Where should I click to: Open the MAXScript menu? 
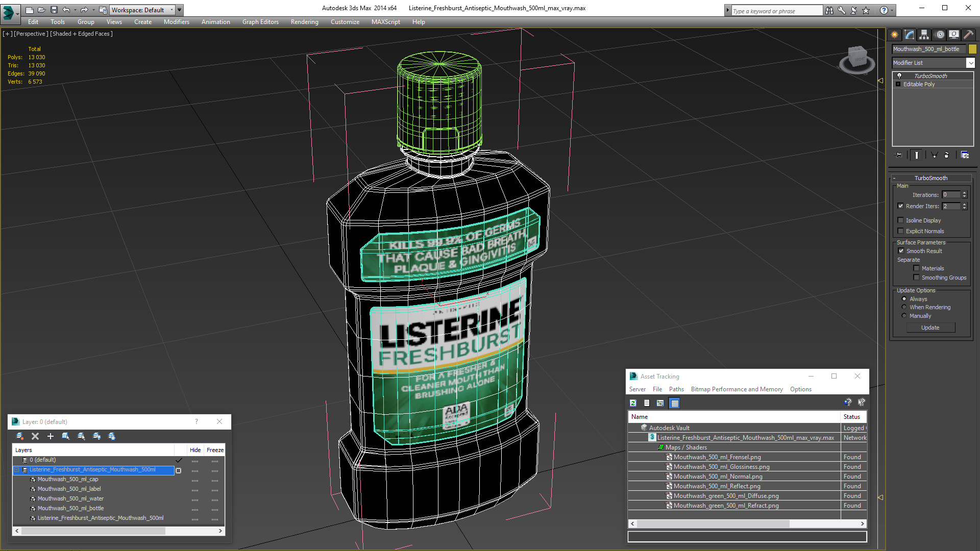tap(385, 22)
